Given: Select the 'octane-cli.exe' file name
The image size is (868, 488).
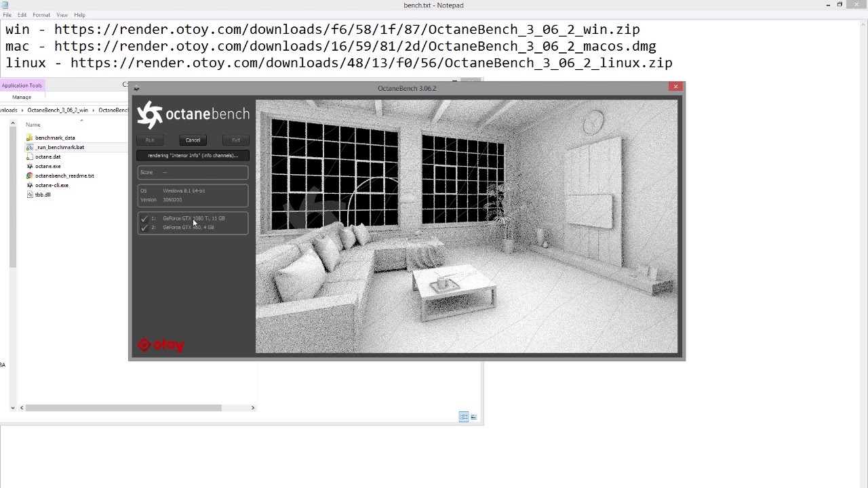Looking at the screenshot, I should click(x=52, y=185).
